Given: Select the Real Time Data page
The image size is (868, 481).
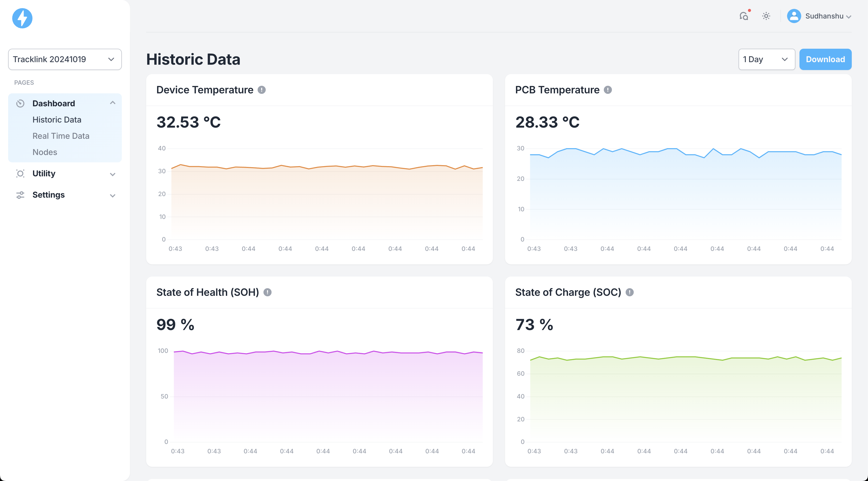Looking at the screenshot, I should tap(61, 136).
